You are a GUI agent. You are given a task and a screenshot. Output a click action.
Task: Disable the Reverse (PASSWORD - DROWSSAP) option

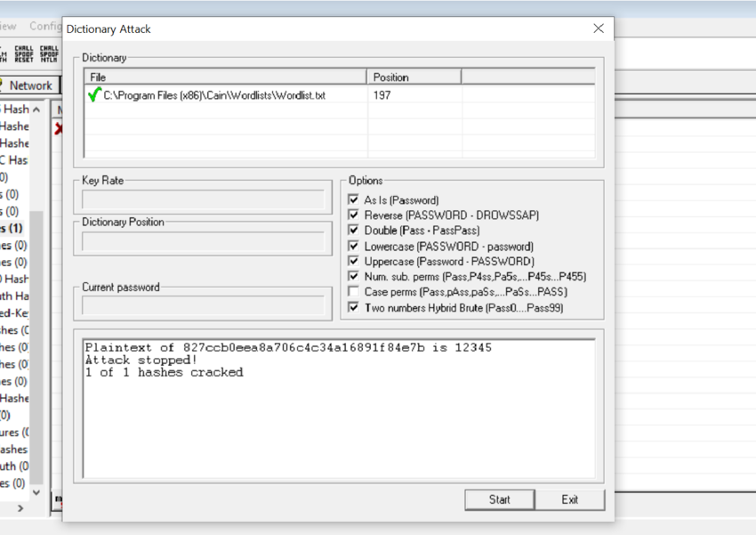354,215
